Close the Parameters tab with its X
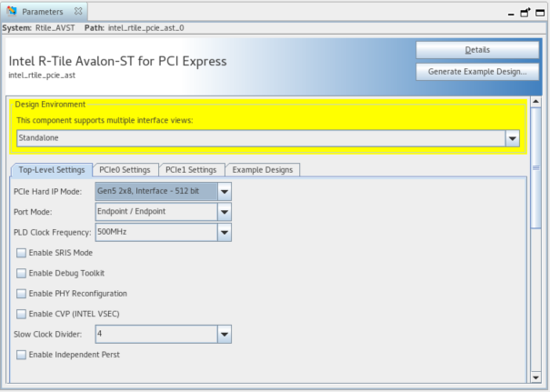 pyautogui.click(x=78, y=11)
